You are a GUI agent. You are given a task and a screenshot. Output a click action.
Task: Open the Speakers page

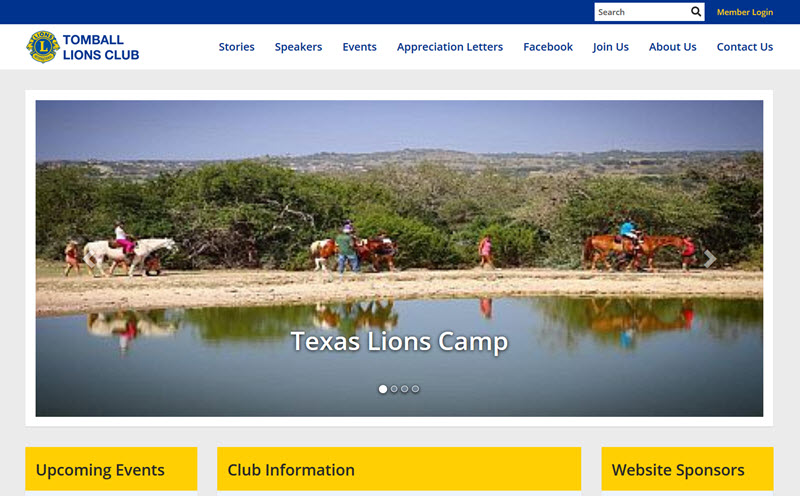298,47
